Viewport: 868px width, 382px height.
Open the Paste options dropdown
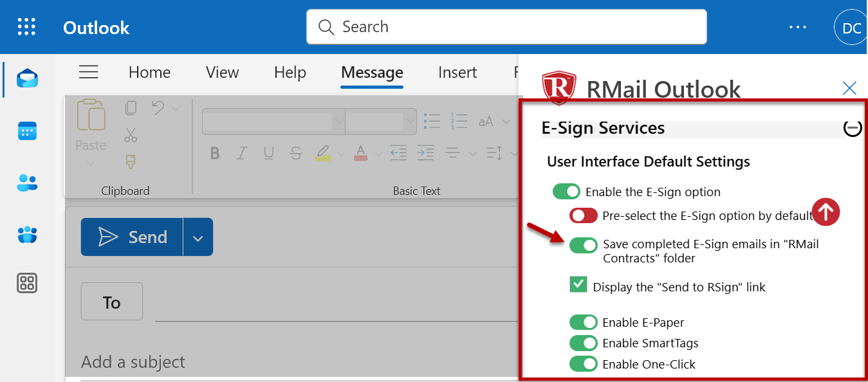point(91,163)
